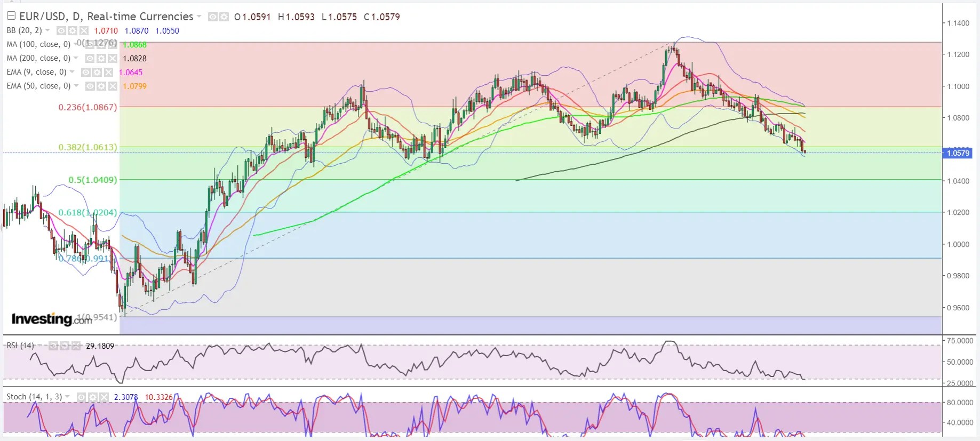Click the BB lower band value 1.0550
Viewport: 980px width, 441px height.
point(167,31)
